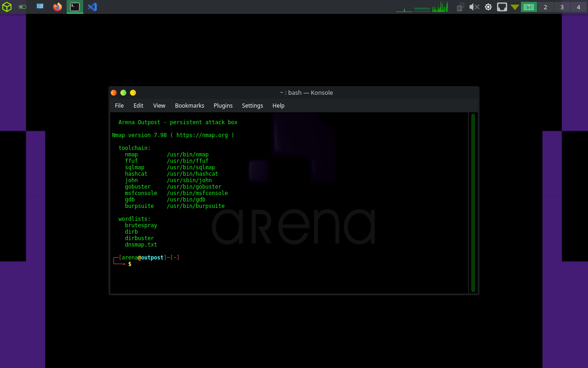
Task: Unmute the audio volume tray icon
Action: tap(474, 7)
